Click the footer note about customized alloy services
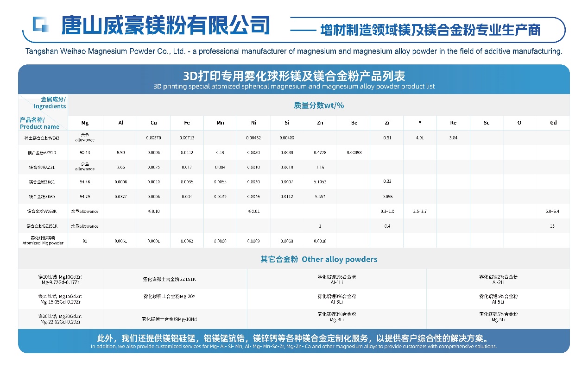 294,341
